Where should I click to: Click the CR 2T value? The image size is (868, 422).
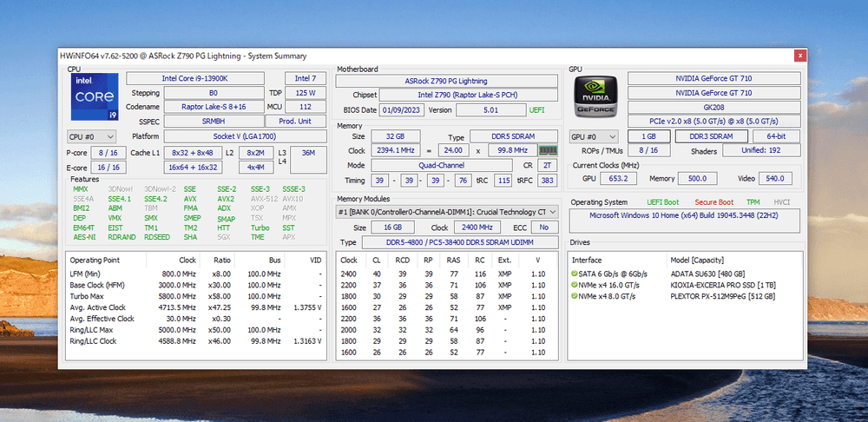click(x=548, y=165)
